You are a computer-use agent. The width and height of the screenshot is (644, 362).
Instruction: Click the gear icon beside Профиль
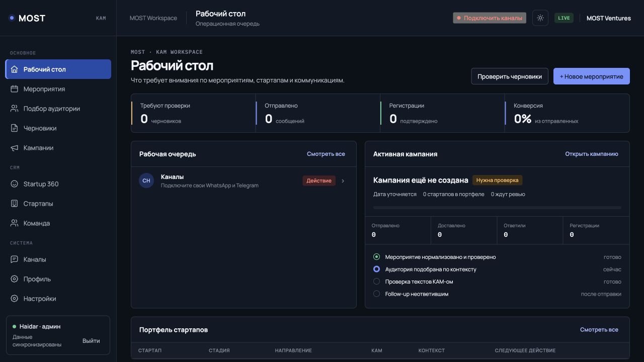(14, 279)
